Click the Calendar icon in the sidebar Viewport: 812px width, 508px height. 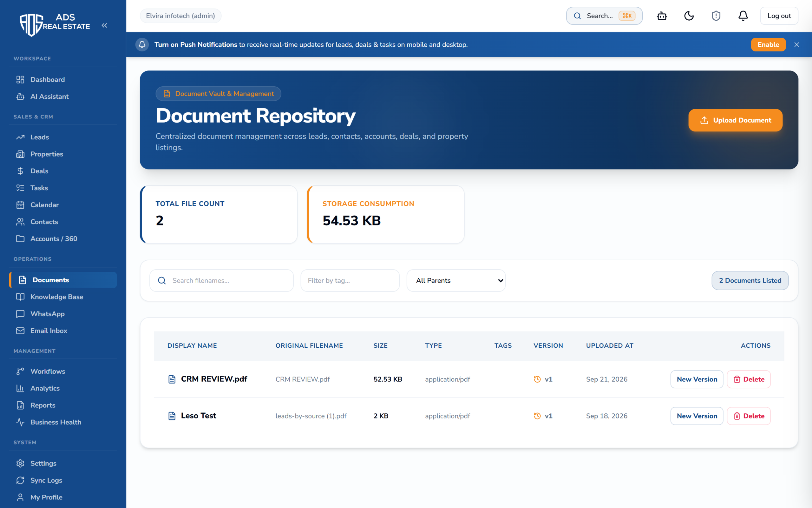(21, 205)
